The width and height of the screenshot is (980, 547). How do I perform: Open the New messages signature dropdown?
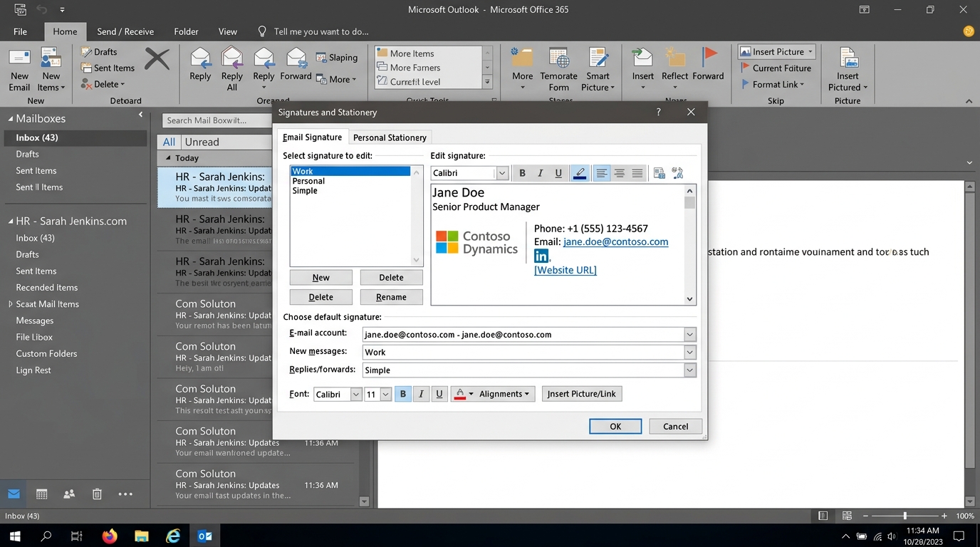(x=689, y=352)
